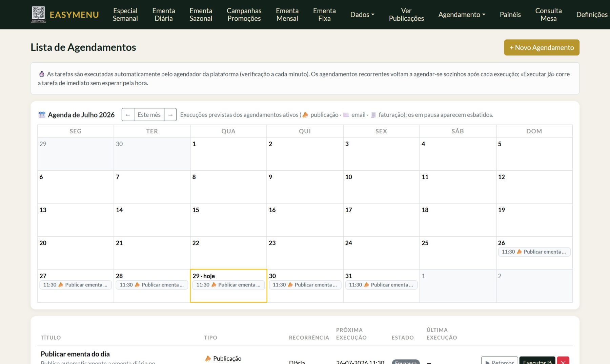Open the 11:30 event on today, day 29
This screenshot has height=364, width=610.
click(228, 285)
